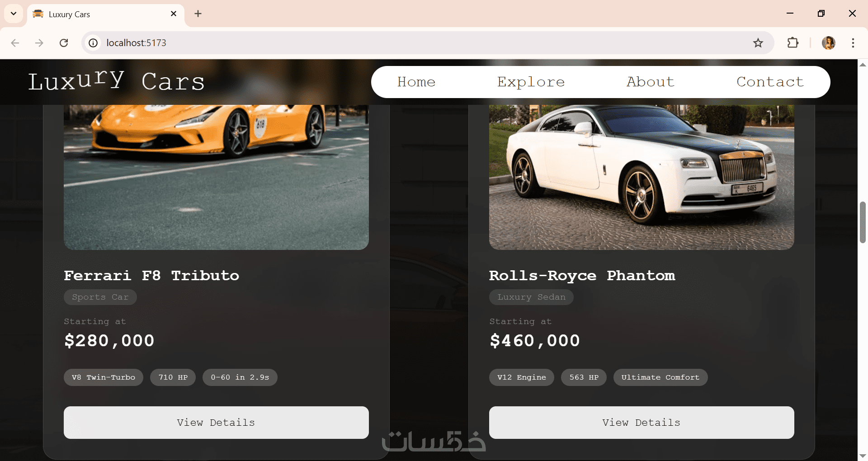Expand the tab search dropdown chevron

click(14, 14)
